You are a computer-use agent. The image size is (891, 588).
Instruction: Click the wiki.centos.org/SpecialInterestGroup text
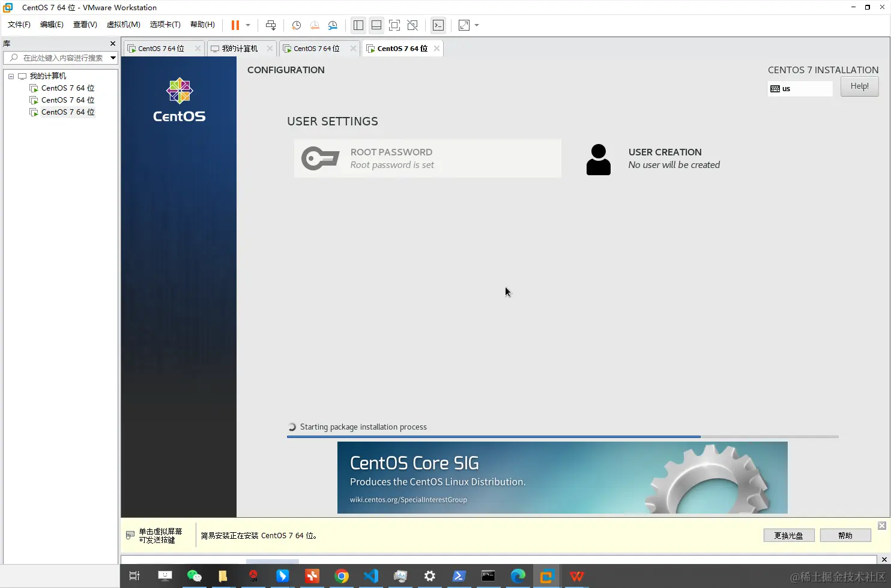(x=408, y=500)
